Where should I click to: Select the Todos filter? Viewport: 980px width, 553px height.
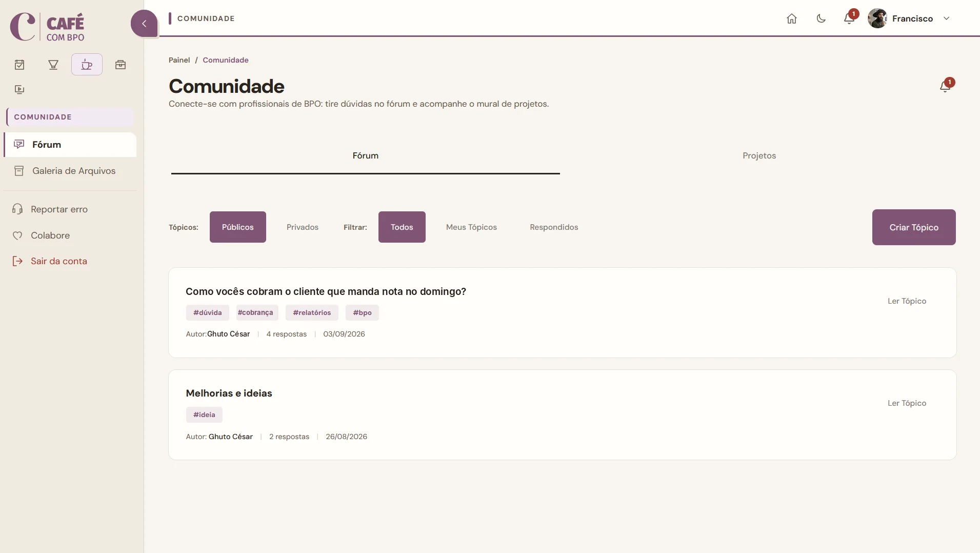pos(402,227)
